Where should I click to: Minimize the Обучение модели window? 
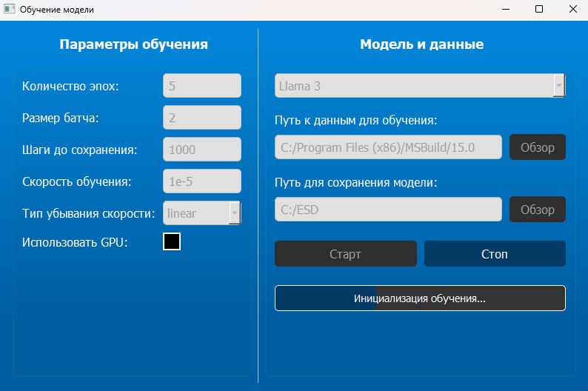coord(505,10)
